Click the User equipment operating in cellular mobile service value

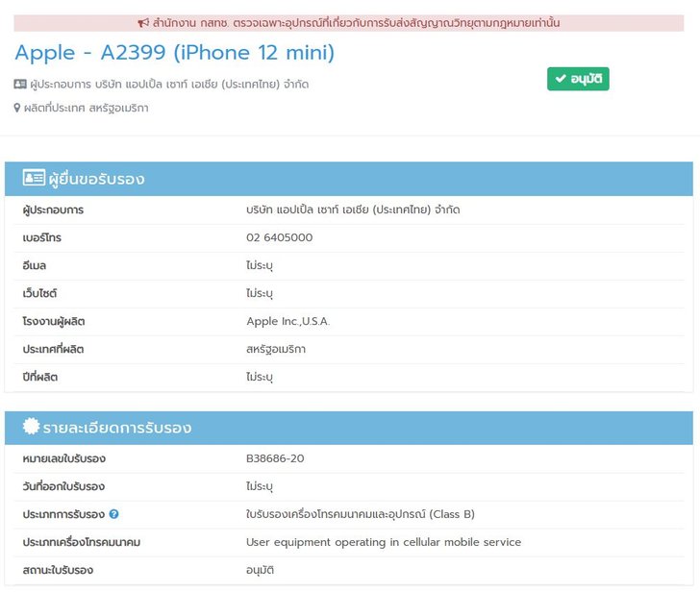pos(384,542)
